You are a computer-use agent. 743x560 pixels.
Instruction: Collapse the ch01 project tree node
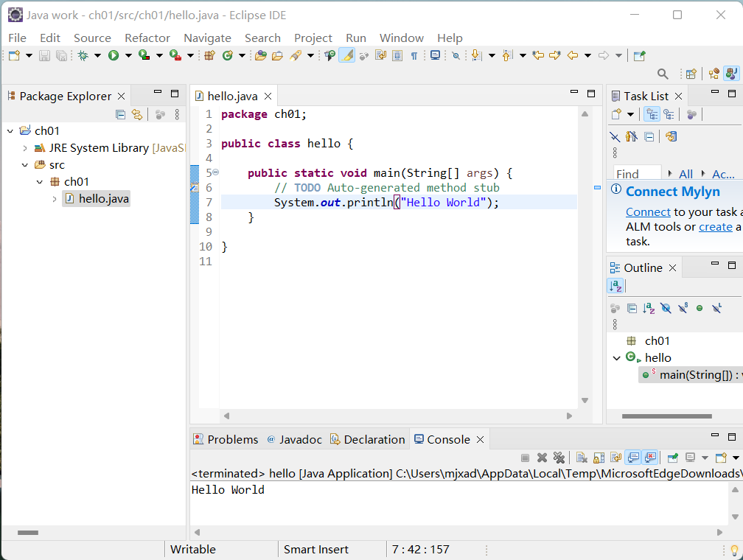pyautogui.click(x=10, y=130)
